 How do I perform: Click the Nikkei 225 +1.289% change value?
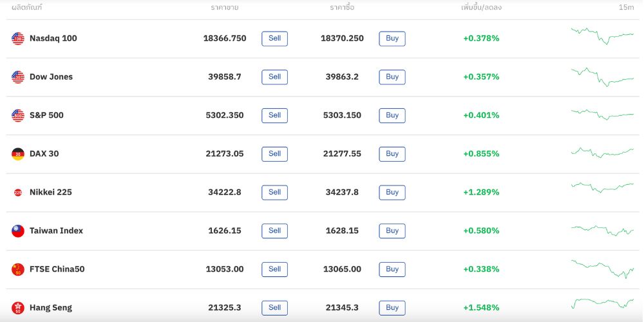click(x=481, y=193)
